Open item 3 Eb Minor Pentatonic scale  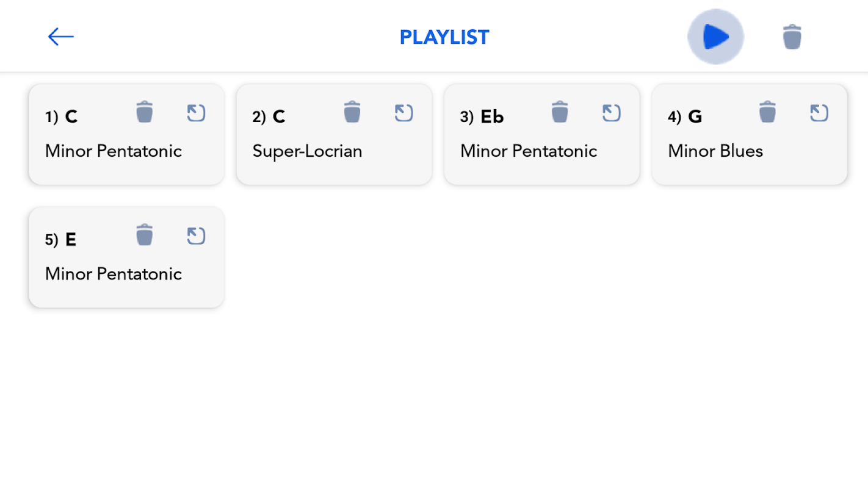tap(611, 113)
